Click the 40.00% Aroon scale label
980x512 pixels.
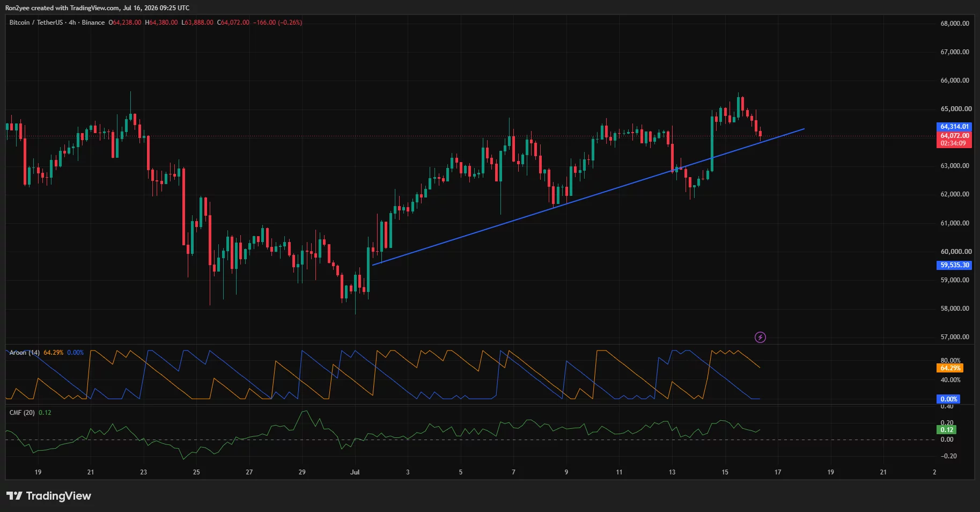[x=950, y=380]
